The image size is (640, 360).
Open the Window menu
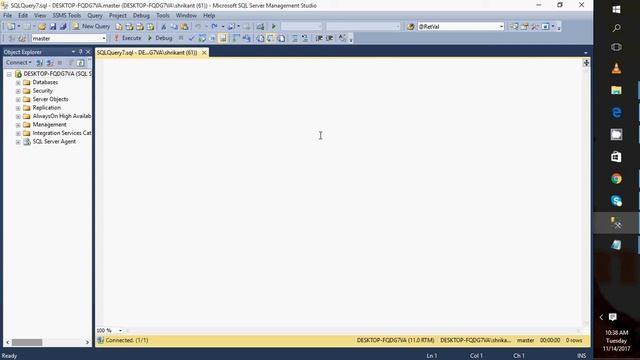click(x=186, y=16)
